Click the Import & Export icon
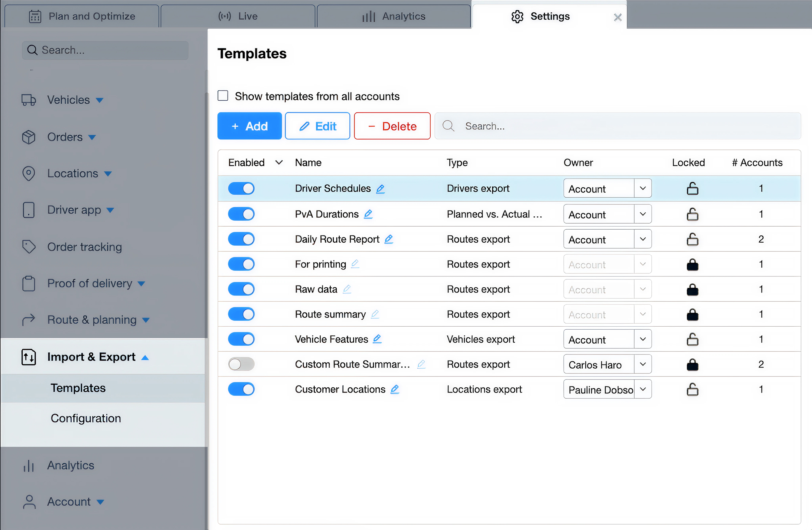 coord(29,357)
